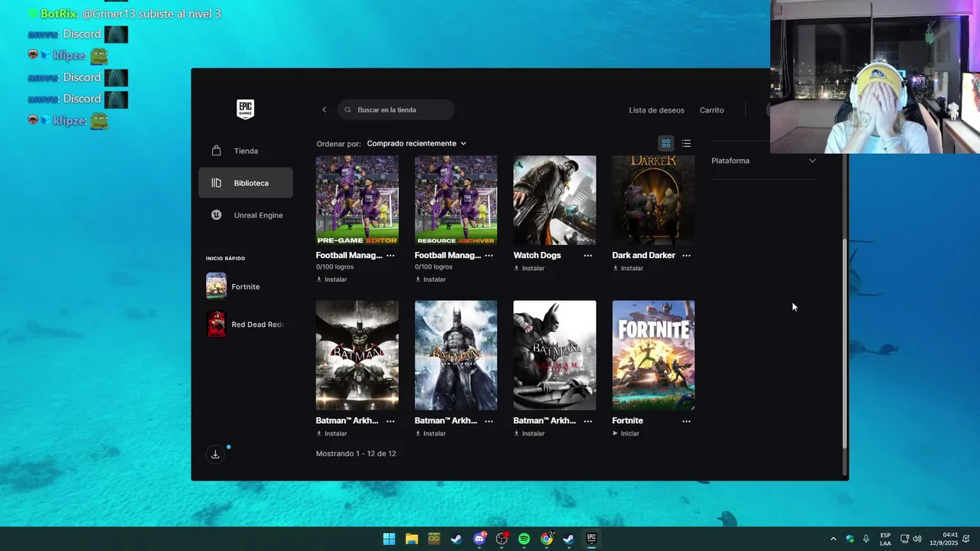980x551 pixels.
Task: Click the Dark and Darker title text
Action: click(643, 256)
